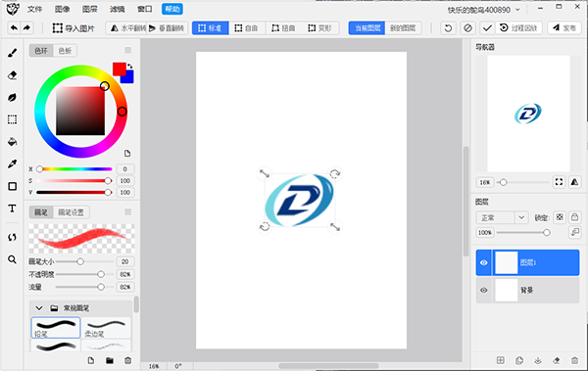Image resolution: width=588 pixels, height=371 pixels.
Task: Open the 帮助 menu
Action: point(172,9)
